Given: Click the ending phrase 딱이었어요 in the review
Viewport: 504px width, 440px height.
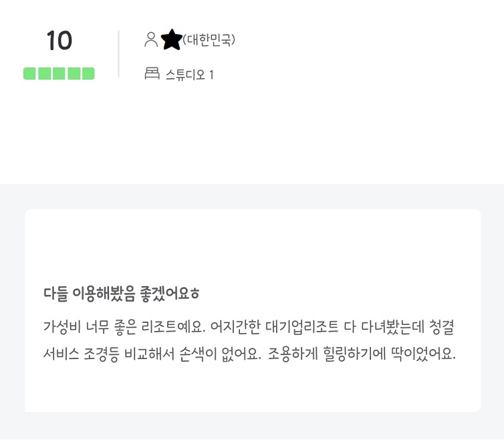Looking at the screenshot, I should coord(422,354).
